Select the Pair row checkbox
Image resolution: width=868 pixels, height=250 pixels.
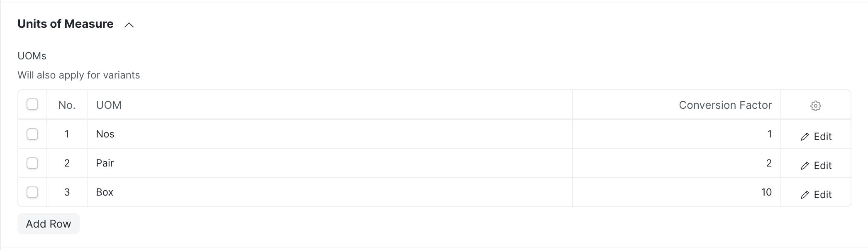[32, 163]
